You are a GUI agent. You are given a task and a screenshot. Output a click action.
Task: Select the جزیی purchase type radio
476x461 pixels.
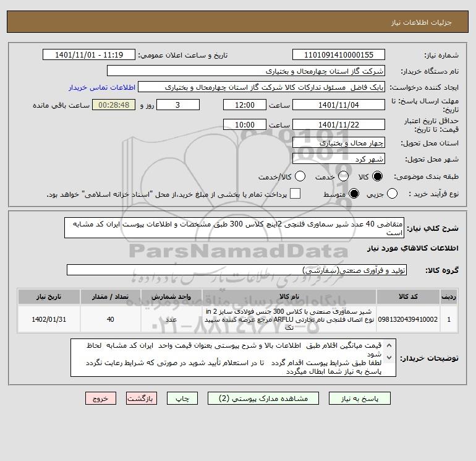pos(392,194)
